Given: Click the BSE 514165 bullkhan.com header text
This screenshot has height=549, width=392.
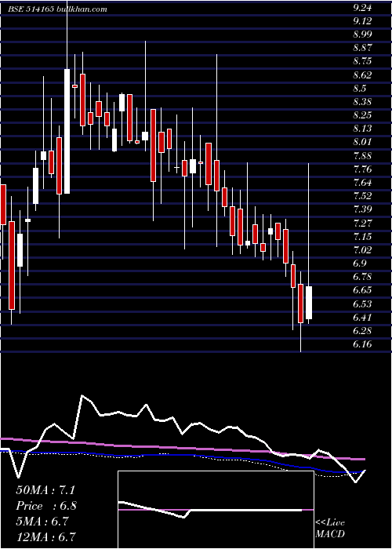Looking at the screenshot, I should click(57, 9).
